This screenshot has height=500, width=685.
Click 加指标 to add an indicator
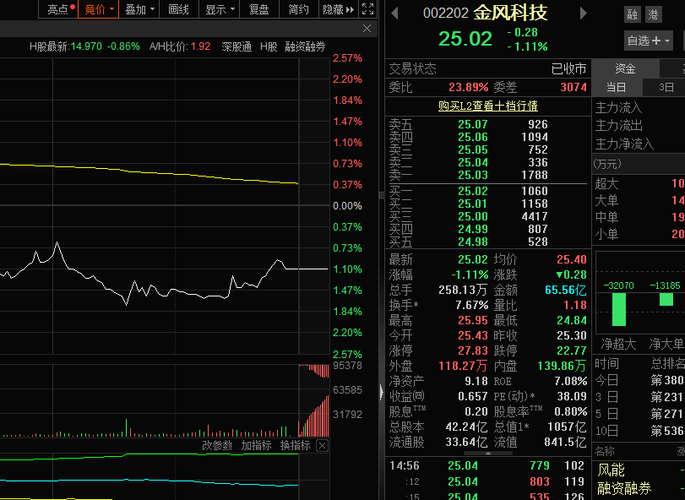[256, 446]
